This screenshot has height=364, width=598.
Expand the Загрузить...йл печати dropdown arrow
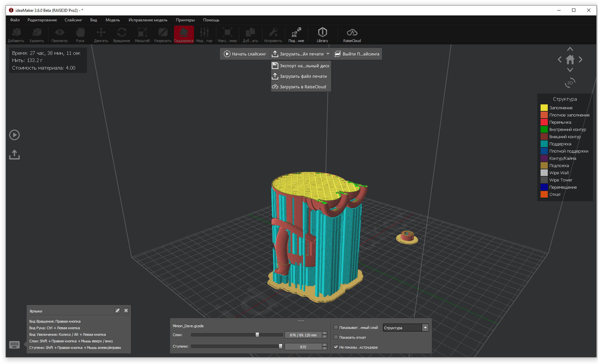[x=328, y=54]
